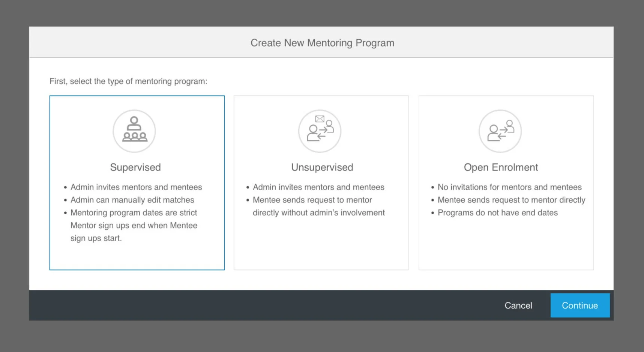The image size is (644, 352).
Task: Click 'No invitations for mentors and mentees'
Action: (510, 187)
